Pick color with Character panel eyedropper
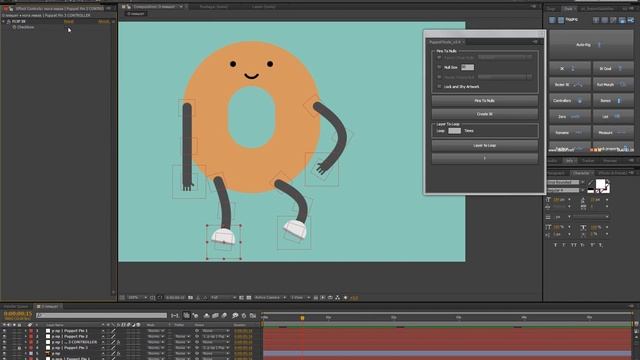Viewport: 640px width, 360px height. click(x=591, y=184)
